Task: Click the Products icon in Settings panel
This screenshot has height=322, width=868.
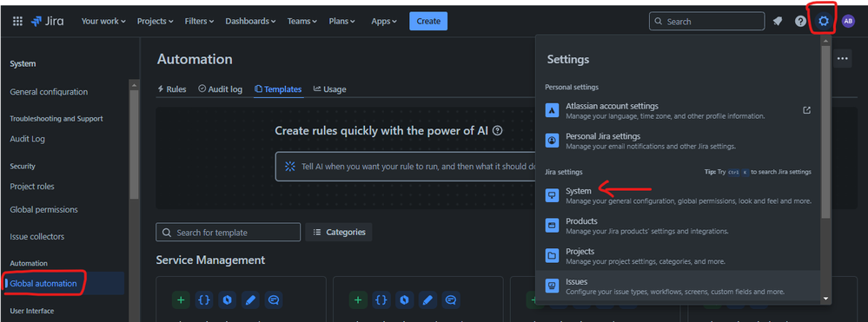Action: tap(552, 225)
